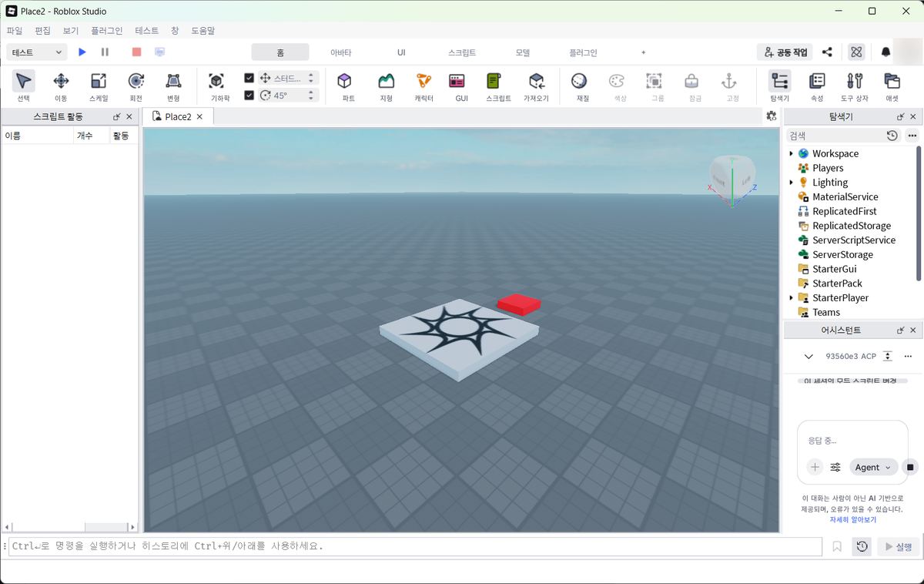Click the 재질 (Material) icon
Screen dimensions: 924x584
pos(579,87)
